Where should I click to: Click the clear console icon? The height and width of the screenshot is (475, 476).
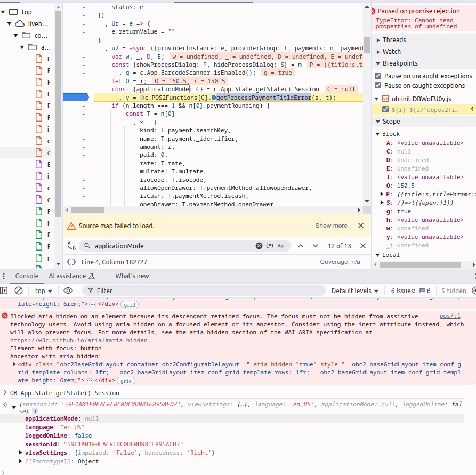[19, 291]
